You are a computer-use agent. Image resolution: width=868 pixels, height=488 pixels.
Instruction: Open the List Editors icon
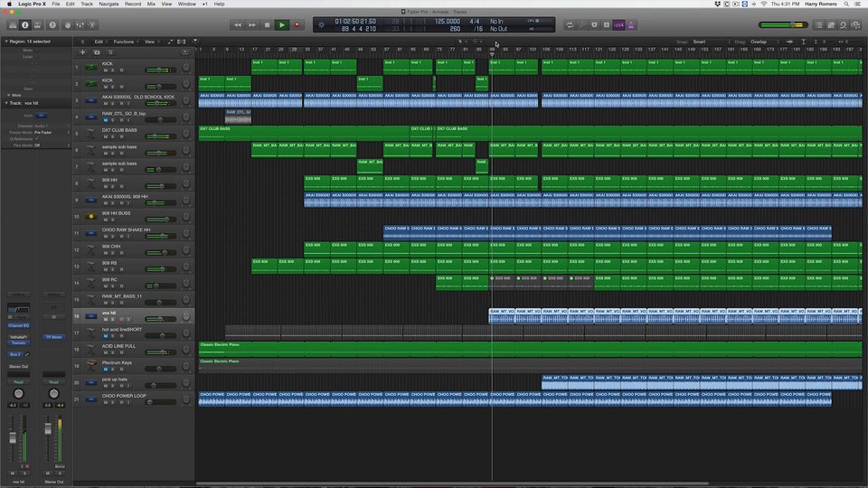[x=819, y=25]
